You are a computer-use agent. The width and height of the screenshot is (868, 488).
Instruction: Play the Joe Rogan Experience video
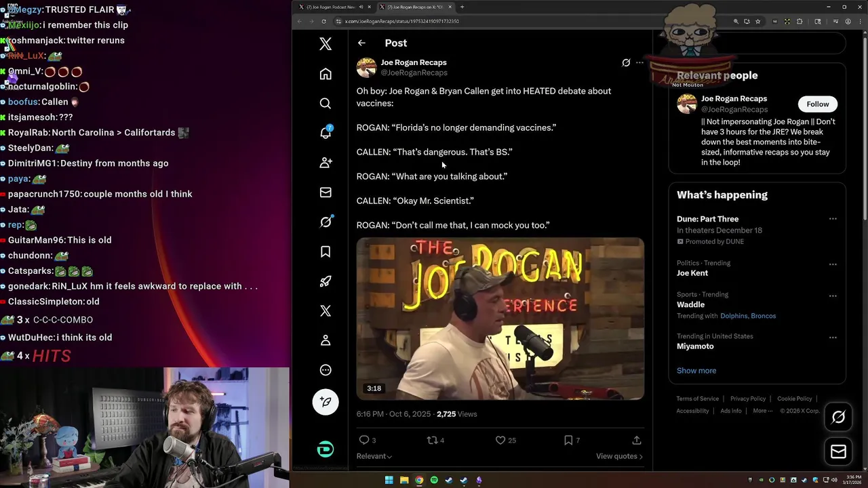[500, 319]
